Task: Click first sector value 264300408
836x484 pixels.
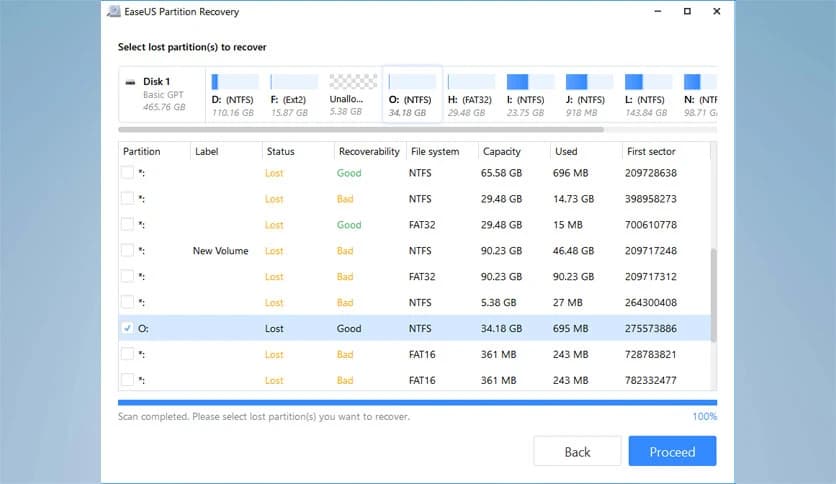Action: click(x=650, y=302)
